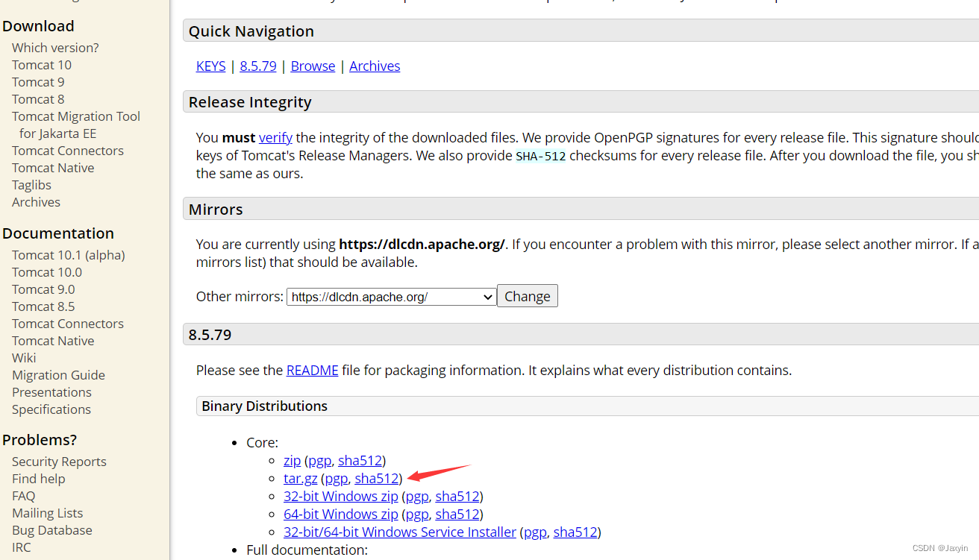Viewport: 979px width, 560px height.
Task: Click the Mirrors section heading
Action: point(216,210)
